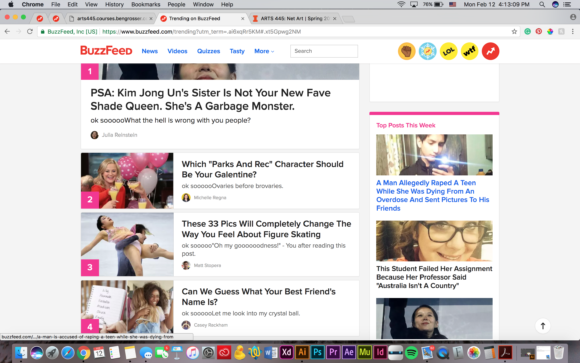Launch InDesign from the dock
The image size is (580, 363).
pos(380,352)
